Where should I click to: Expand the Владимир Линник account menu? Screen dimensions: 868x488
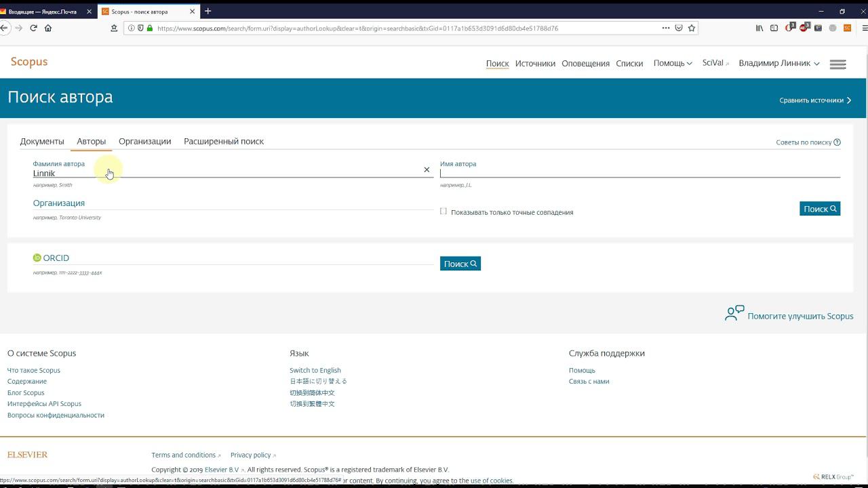tap(778, 63)
